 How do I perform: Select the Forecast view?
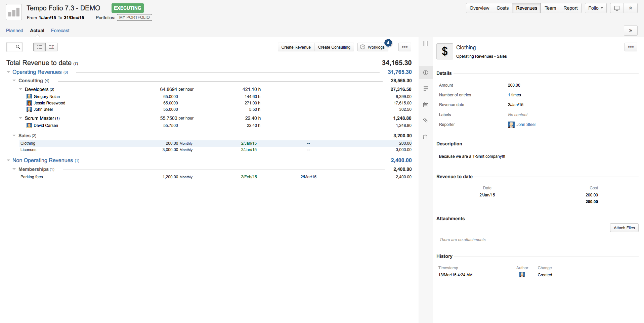pos(60,31)
